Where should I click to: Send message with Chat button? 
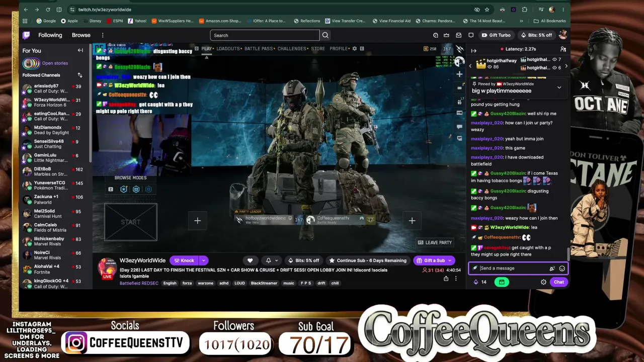tap(559, 282)
